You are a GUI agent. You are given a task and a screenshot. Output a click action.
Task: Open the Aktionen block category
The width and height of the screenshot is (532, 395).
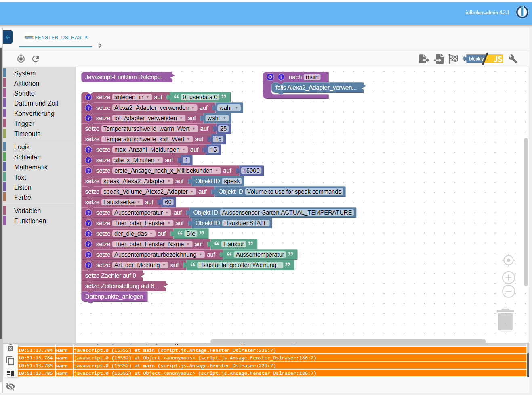click(x=27, y=83)
